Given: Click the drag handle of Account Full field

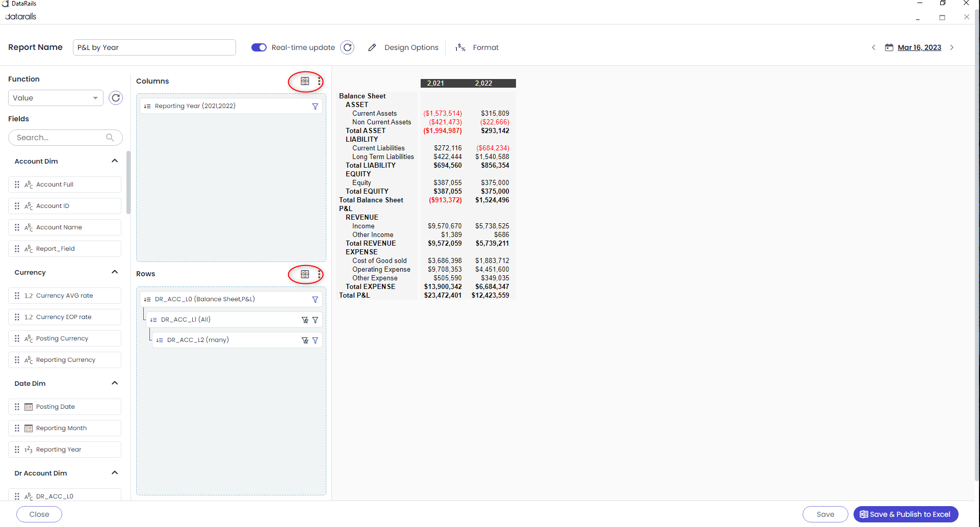Looking at the screenshot, I should point(17,185).
